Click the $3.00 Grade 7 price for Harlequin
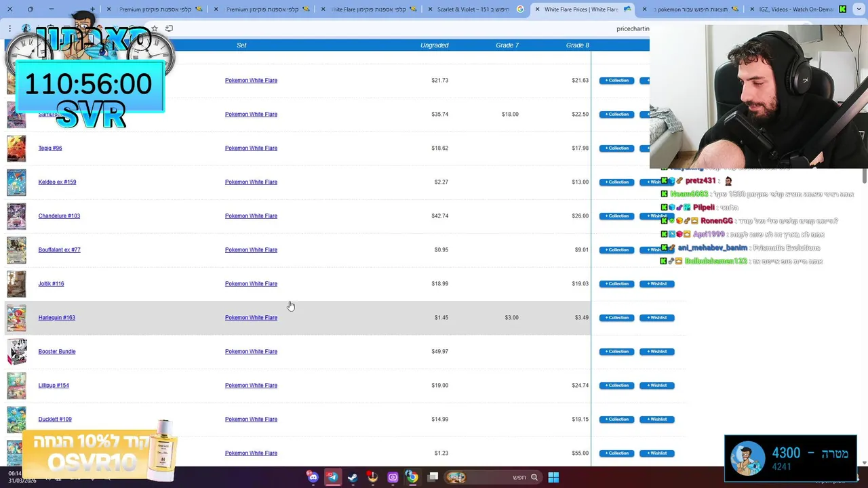The width and height of the screenshot is (868, 488). pos(511,318)
